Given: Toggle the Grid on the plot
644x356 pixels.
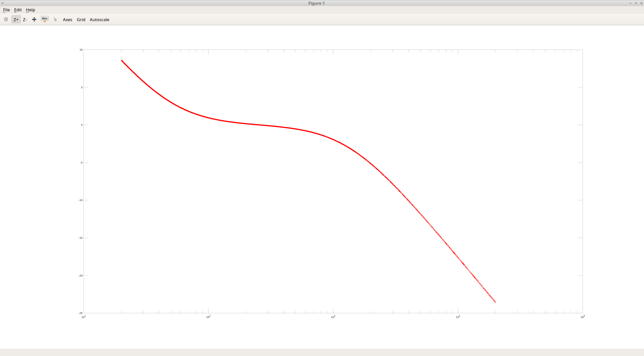Looking at the screenshot, I should [81, 19].
